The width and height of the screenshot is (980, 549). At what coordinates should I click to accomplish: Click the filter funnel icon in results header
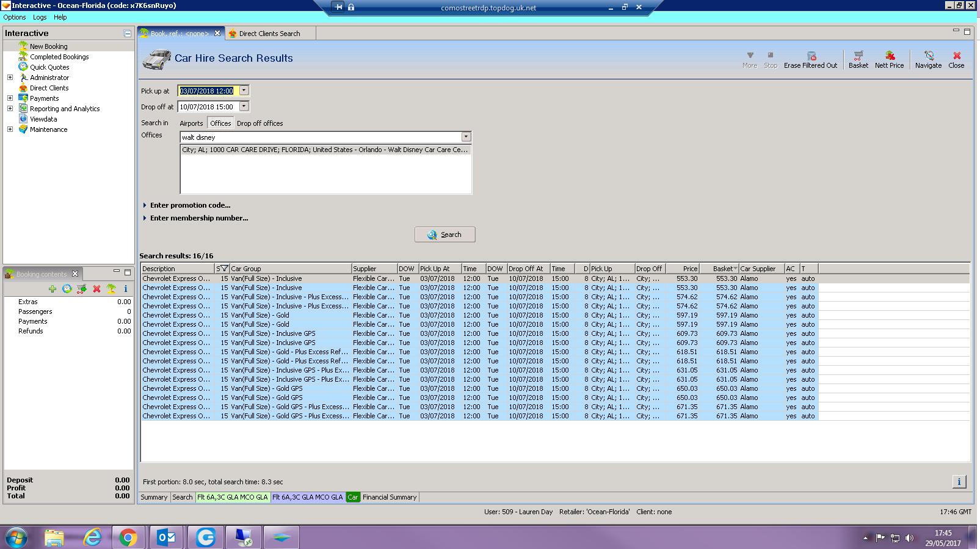pyautogui.click(x=224, y=269)
